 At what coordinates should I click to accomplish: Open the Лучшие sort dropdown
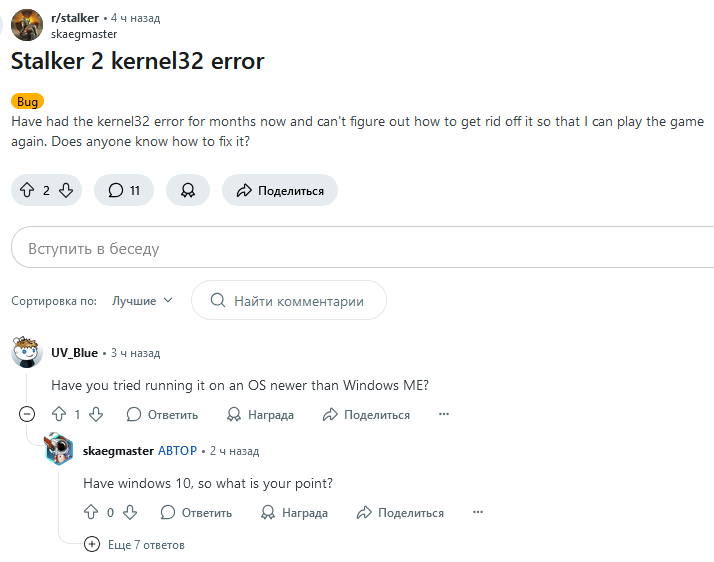[x=142, y=300]
